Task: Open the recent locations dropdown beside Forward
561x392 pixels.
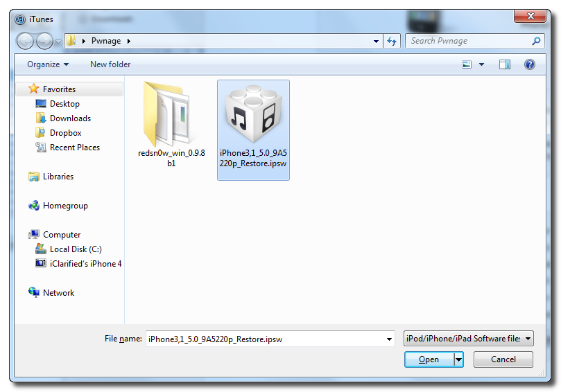Action: click(58, 42)
